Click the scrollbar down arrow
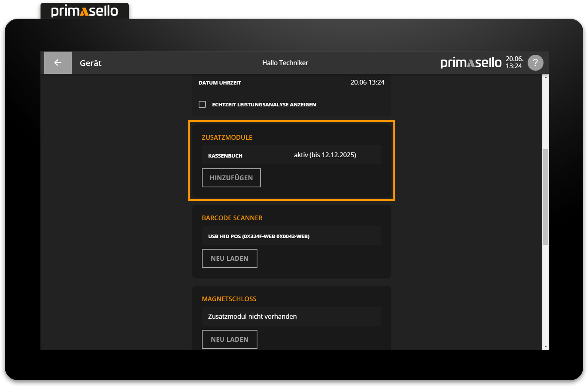 (545, 347)
